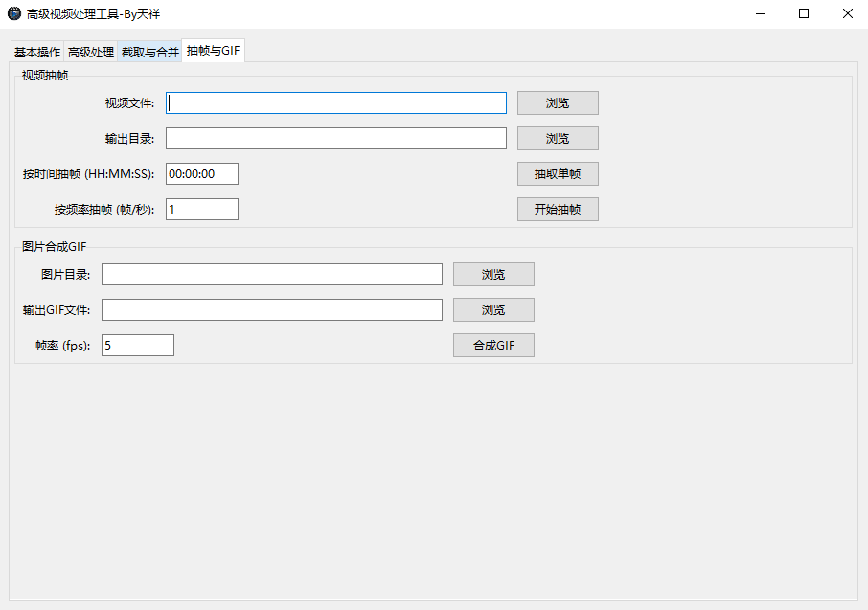
Task: Click the 帧率 (fps) input box
Action: 138,346
